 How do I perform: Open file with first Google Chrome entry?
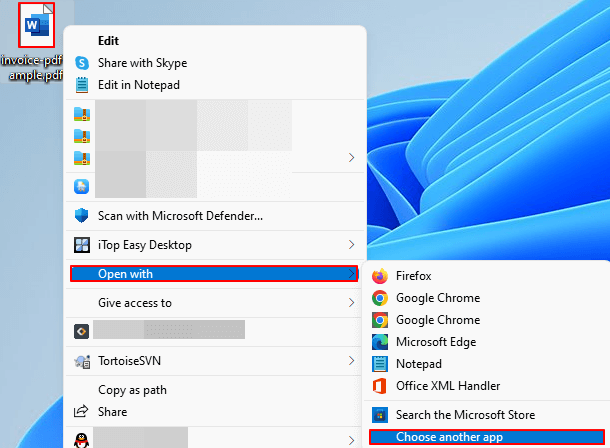click(x=487, y=298)
